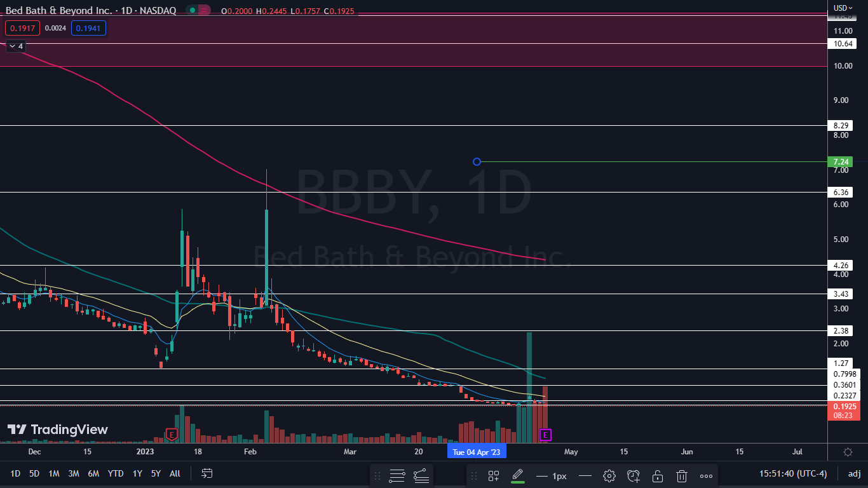
Task: Open the USD currency dropdown
Action: pyautogui.click(x=843, y=8)
